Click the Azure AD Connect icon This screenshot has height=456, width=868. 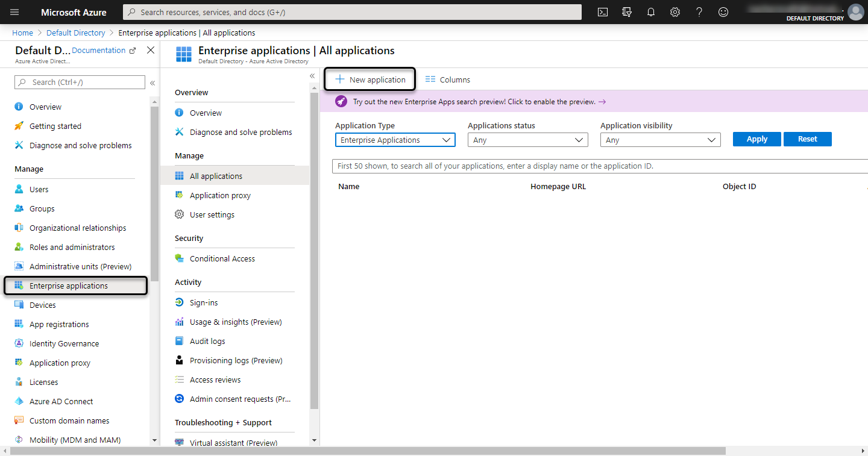pos(19,401)
